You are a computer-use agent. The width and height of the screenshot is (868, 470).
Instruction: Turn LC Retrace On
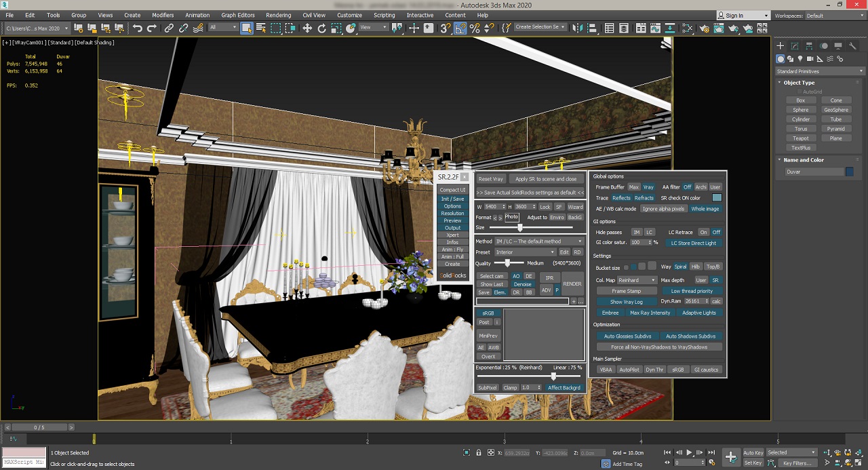[703, 232]
